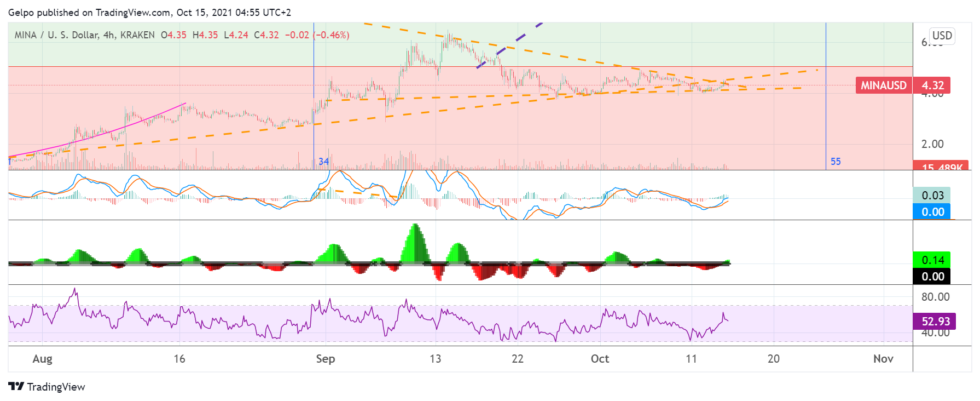980x401 pixels.
Task: Click the 0.03 MACD value label
Action: tap(932, 196)
